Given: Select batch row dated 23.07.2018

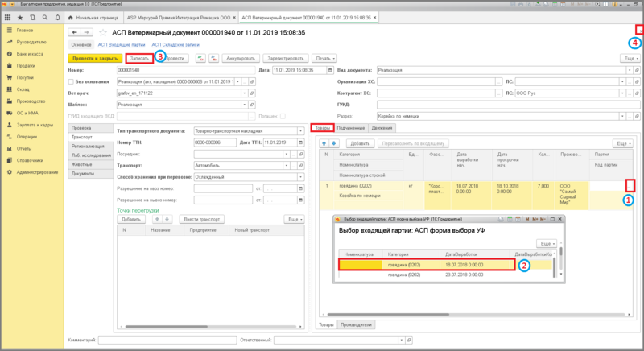Looking at the screenshot, I should [x=446, y=275].
